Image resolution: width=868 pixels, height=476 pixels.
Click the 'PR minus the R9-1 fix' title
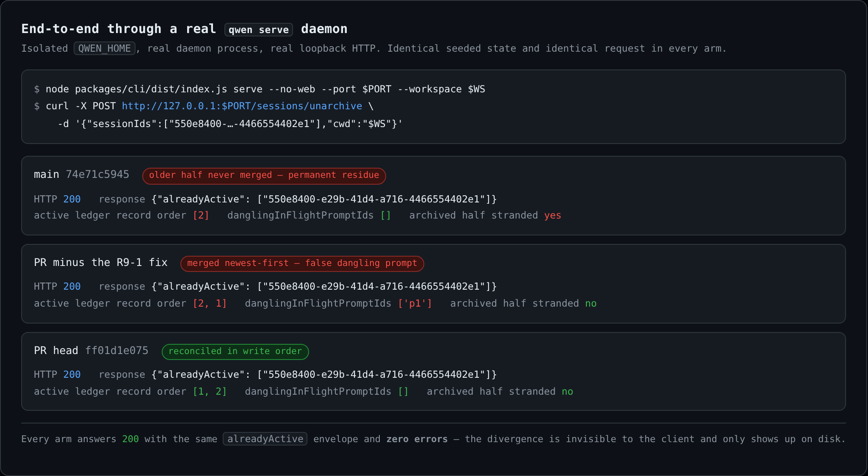click(101, 263)
